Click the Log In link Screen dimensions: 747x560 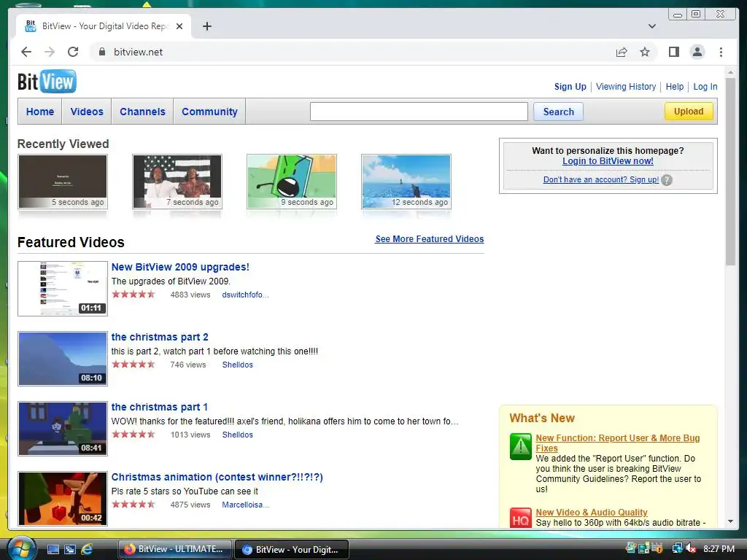tap(705, 87)
